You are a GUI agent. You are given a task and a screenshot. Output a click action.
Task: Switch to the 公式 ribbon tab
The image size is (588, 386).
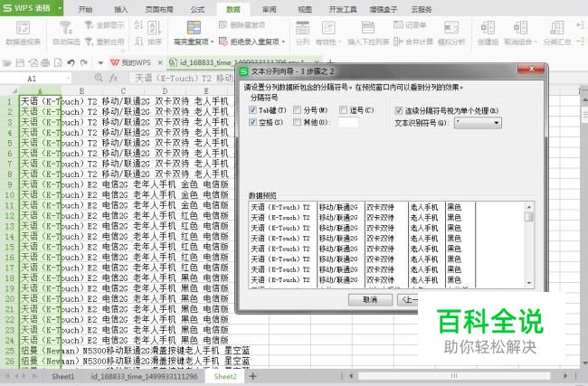[x=197, y=9]
